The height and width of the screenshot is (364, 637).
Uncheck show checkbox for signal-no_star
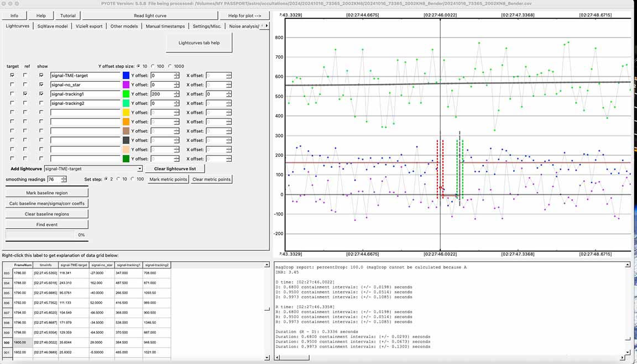coord(41,85)
